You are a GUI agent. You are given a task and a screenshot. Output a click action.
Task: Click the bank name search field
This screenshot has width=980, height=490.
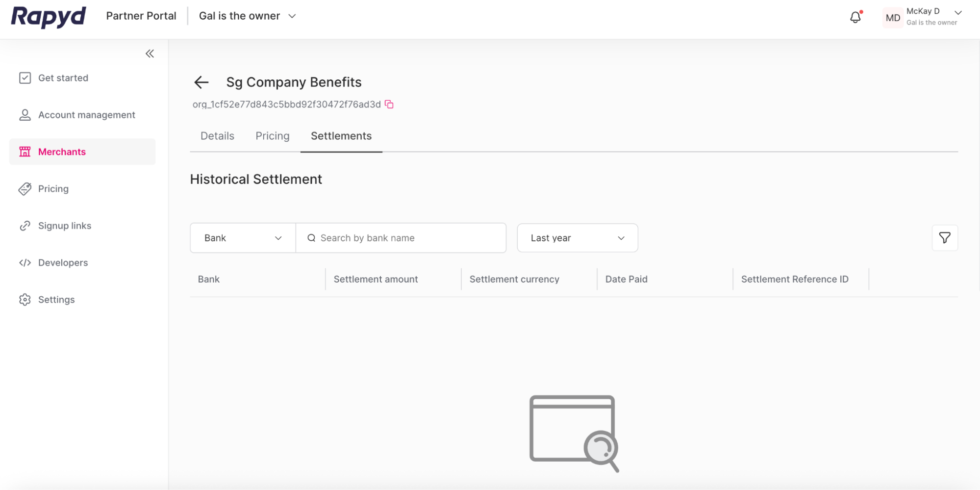pyautogui.click(x=401, y=238)
